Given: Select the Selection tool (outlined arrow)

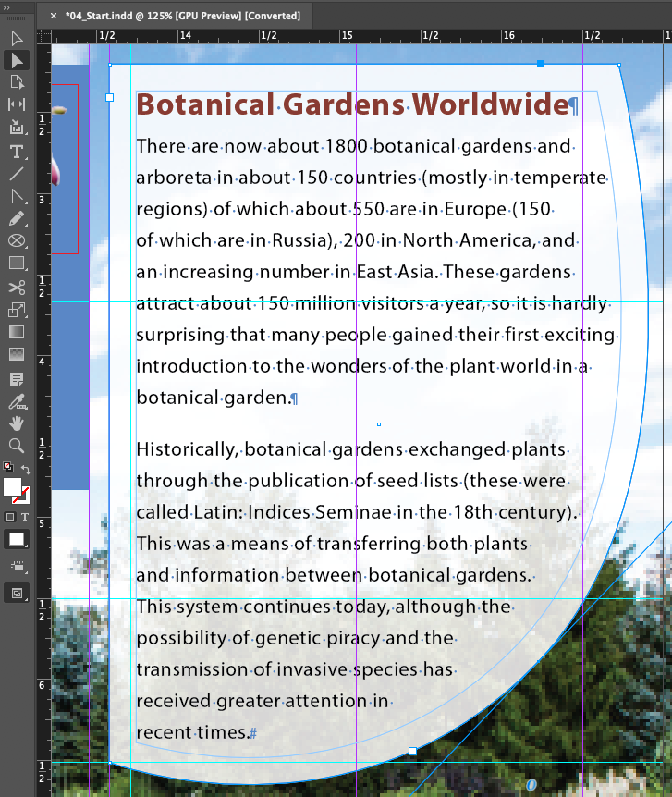Looking at the screenshot, I should click(17, 39).
